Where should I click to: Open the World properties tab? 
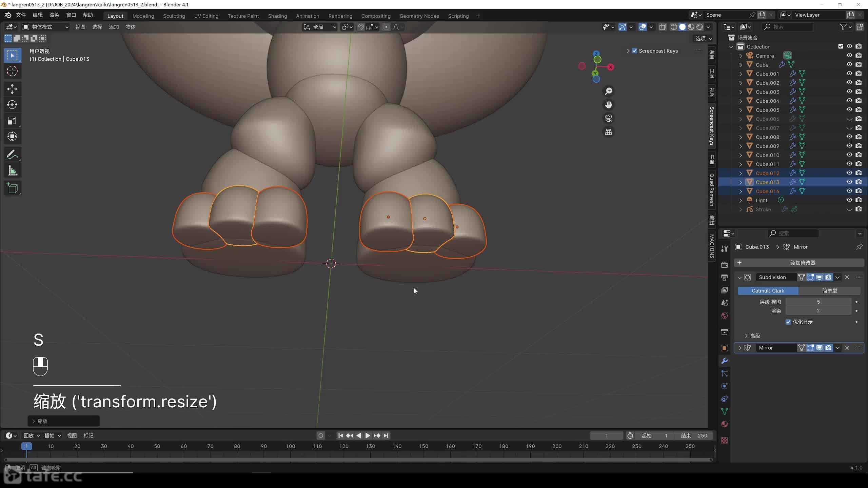725,316
